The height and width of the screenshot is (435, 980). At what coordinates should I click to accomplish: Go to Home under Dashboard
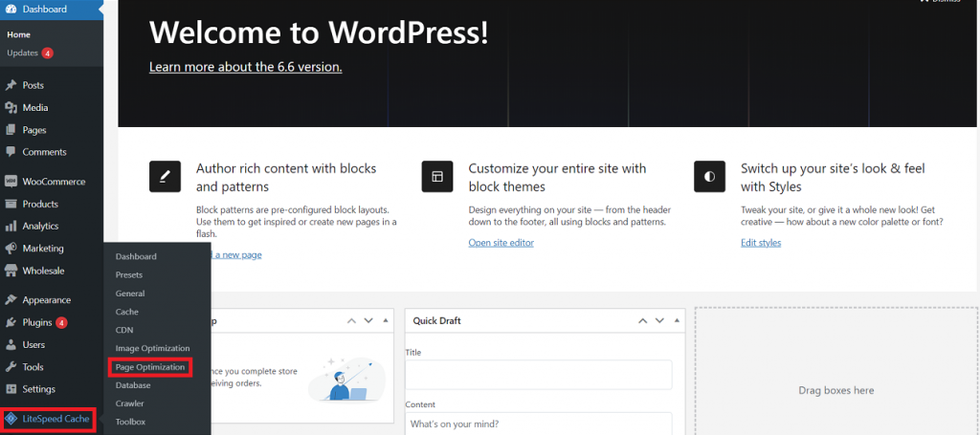coord(19,35)
